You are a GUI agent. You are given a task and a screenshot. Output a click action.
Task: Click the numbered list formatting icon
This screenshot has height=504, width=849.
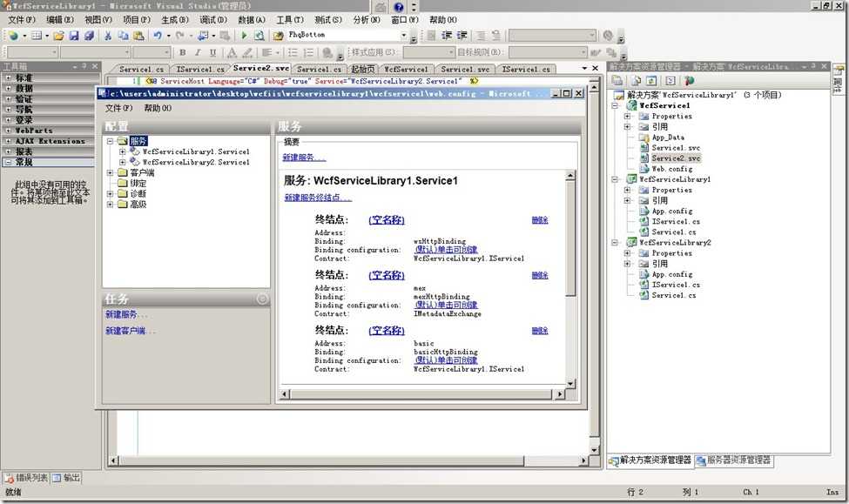[308, 52]
